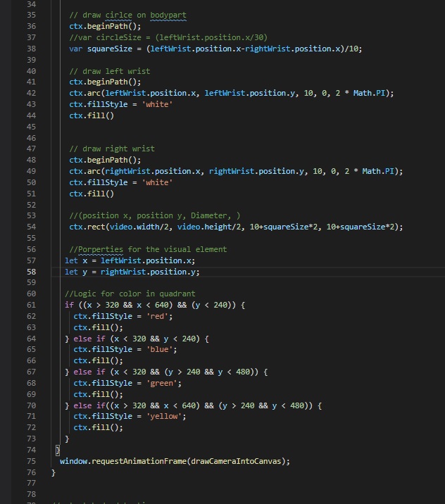
Task: Click the commented-out circleSize line
Action: point(162,37)
